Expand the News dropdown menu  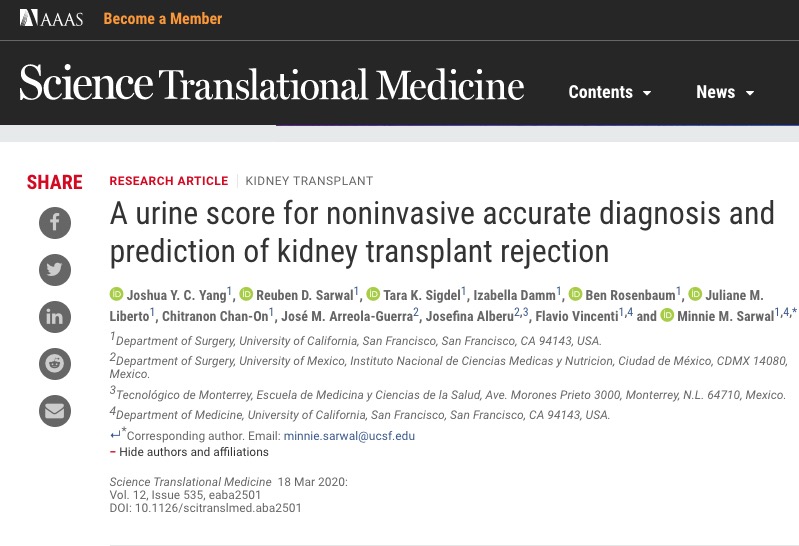click(x=725, y=93)
